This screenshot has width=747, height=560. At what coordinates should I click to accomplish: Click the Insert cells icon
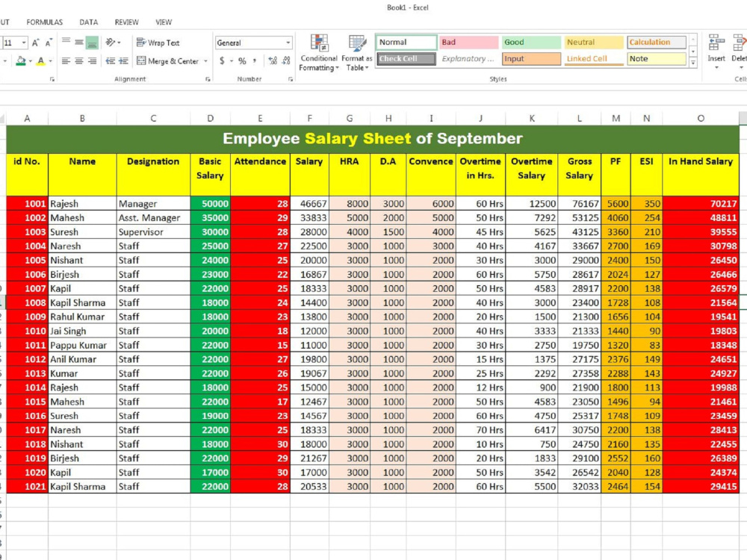tap(716, 43)
